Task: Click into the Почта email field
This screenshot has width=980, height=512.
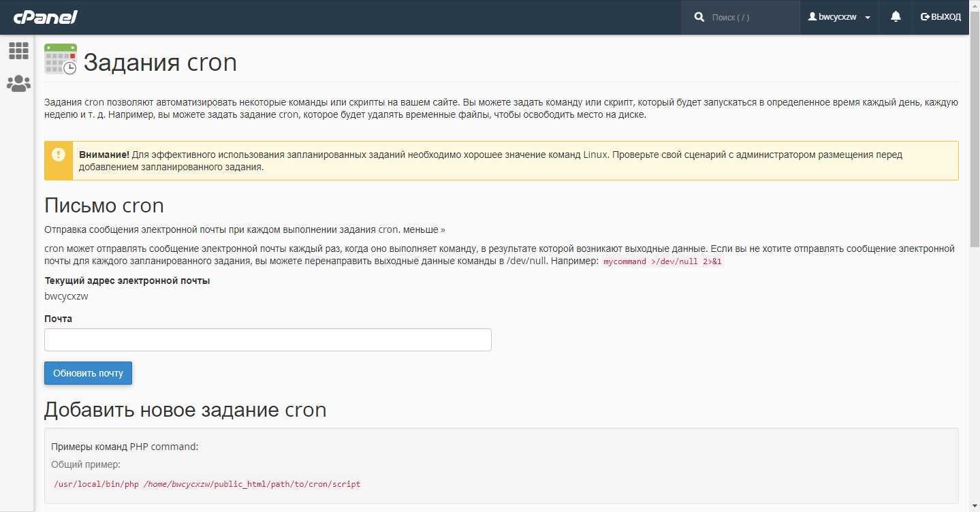Action: coord(268,340)
